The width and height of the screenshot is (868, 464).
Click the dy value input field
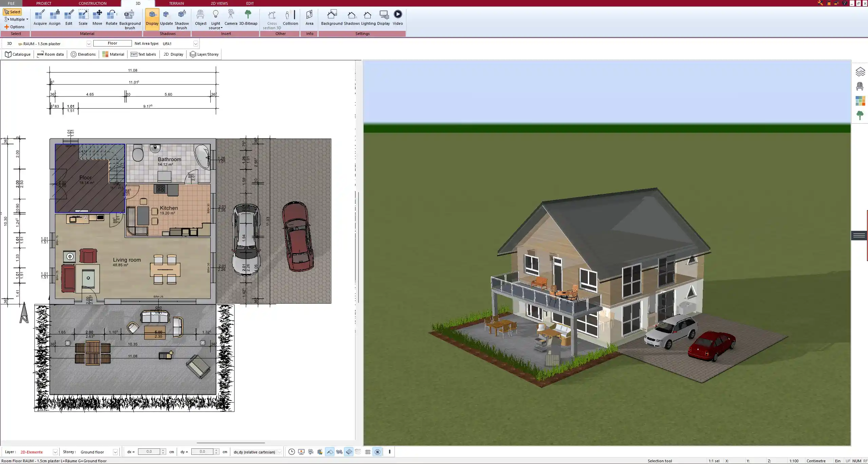(202, 452)
